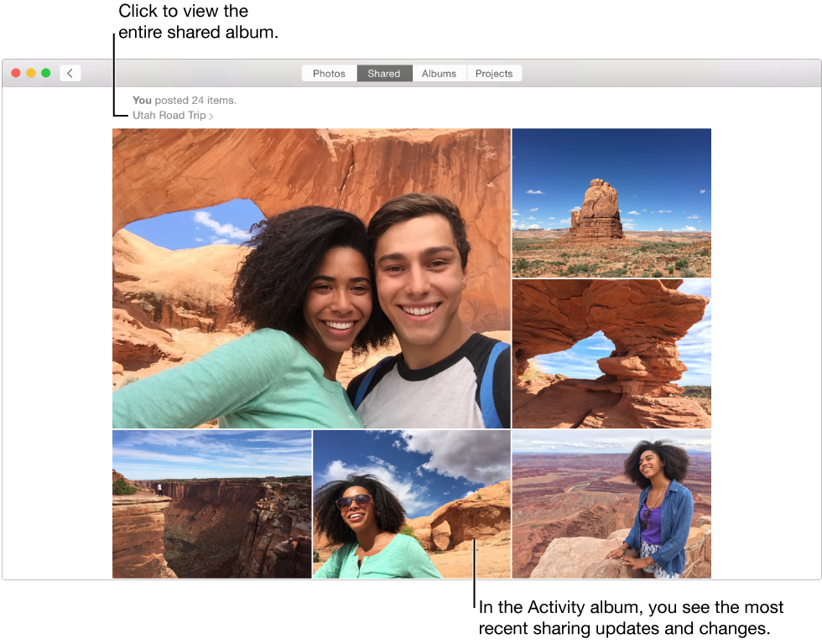Viewport: 822px width, 644px height.
Task: Click the green zoom window button
Action: pos(46,73)
